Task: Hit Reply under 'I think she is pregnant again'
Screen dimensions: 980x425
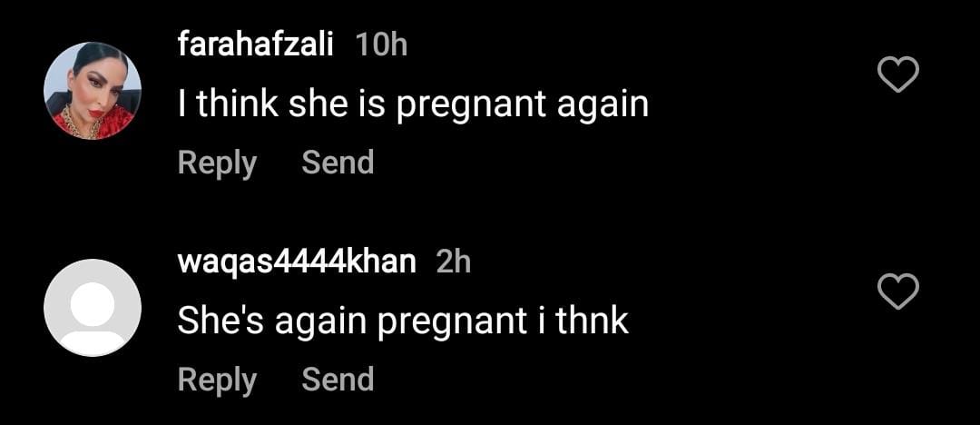Action: [217, 163]
